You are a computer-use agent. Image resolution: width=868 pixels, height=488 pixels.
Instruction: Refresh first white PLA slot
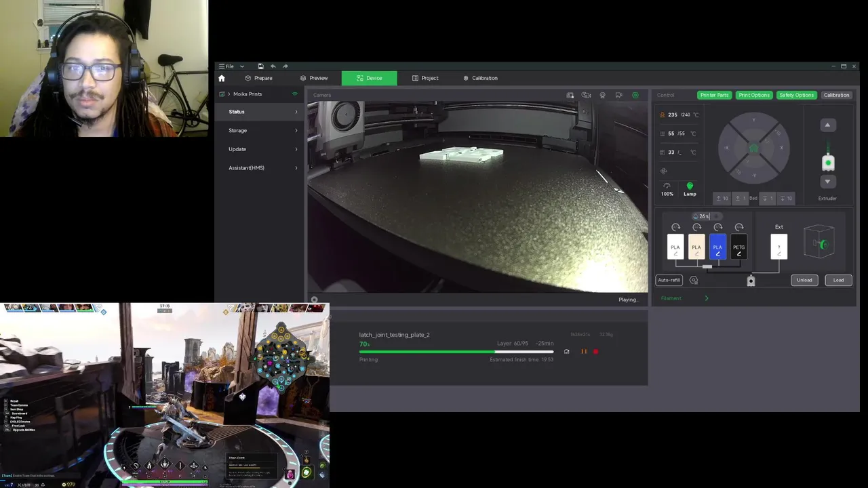pos(675,227)
